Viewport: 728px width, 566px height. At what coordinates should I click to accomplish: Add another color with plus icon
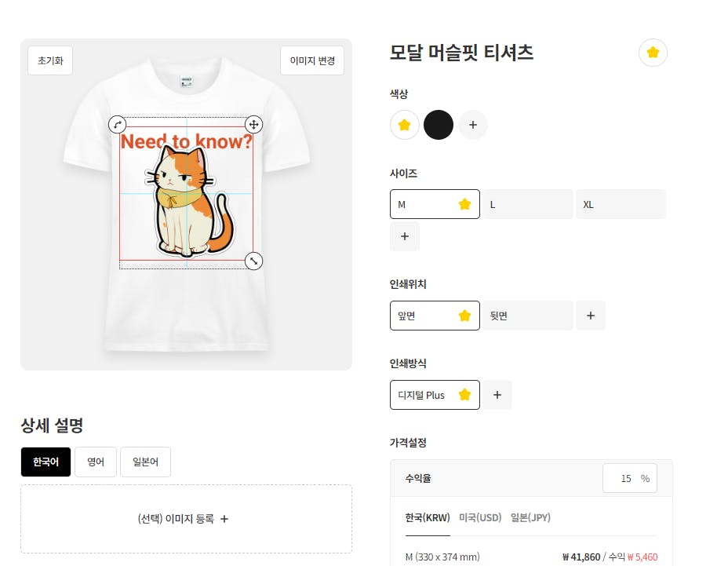pyautogui.click(x=473, y=125)
